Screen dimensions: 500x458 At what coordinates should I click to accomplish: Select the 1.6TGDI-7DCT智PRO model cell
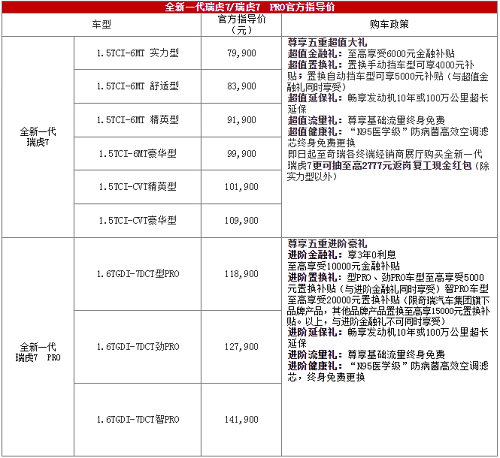click(138, 420)
